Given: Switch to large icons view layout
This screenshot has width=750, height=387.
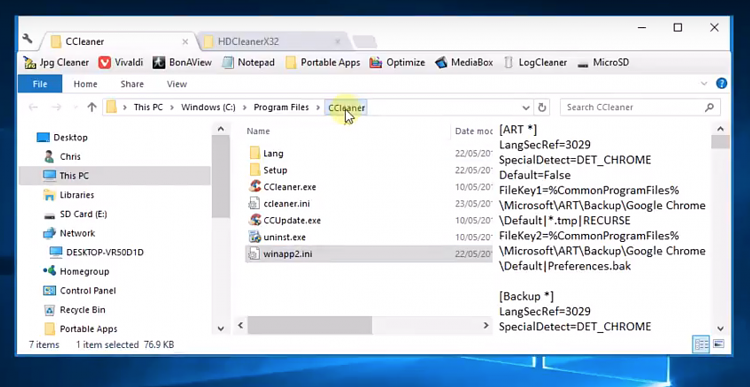Looking at the screenshot, I should pyautogui.click(x=718, y=344).
